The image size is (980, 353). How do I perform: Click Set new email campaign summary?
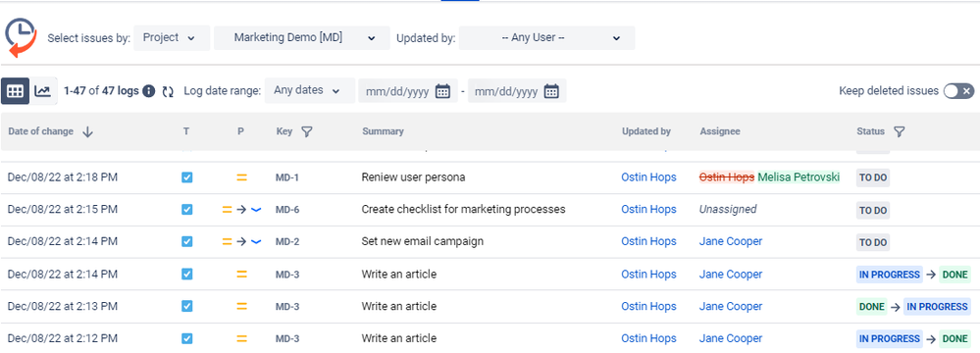pos(423,242)
